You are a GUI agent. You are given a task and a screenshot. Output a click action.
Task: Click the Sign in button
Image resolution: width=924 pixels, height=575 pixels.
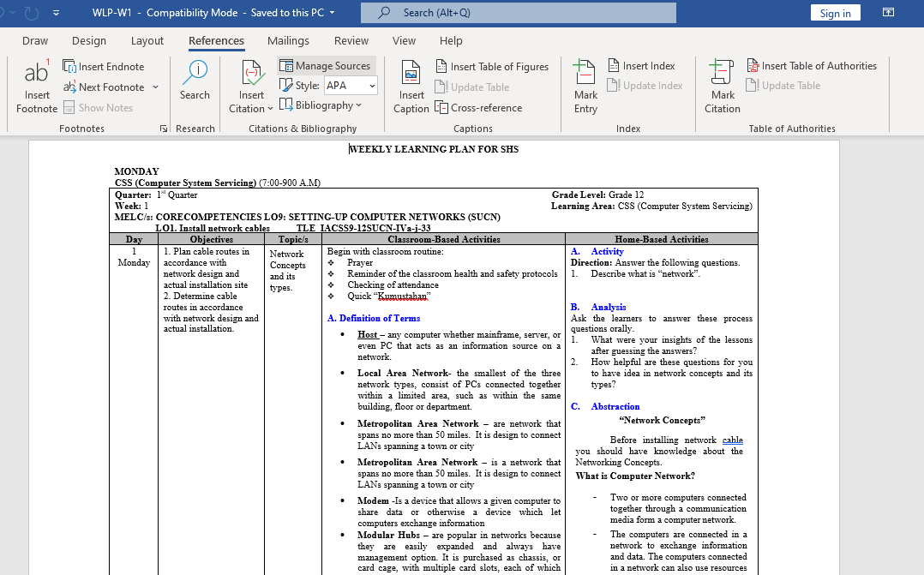835,13
